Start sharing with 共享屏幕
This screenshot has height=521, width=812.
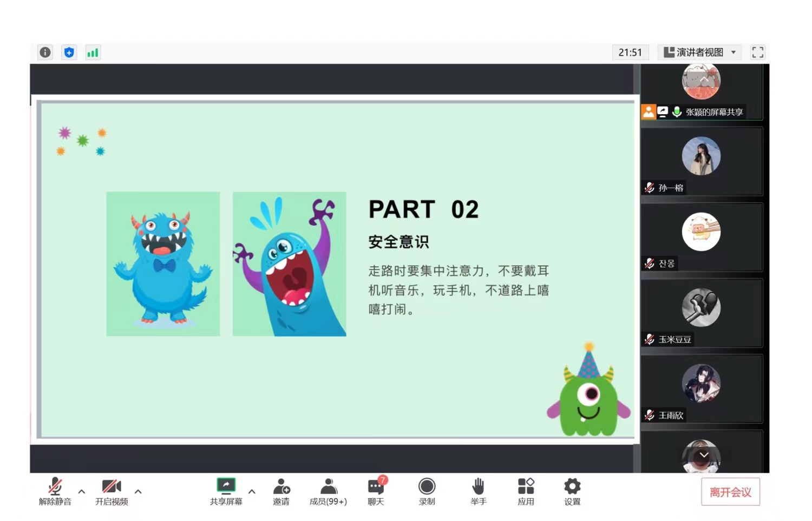click(226, 491)
